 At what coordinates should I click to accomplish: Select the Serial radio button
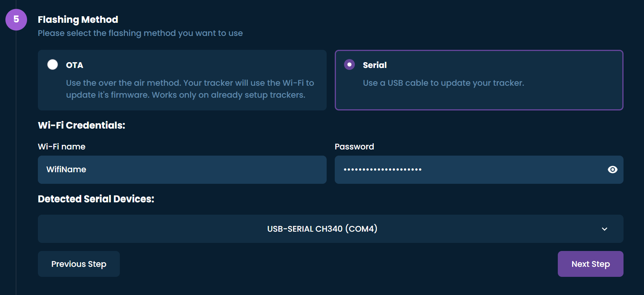(349, 64)
